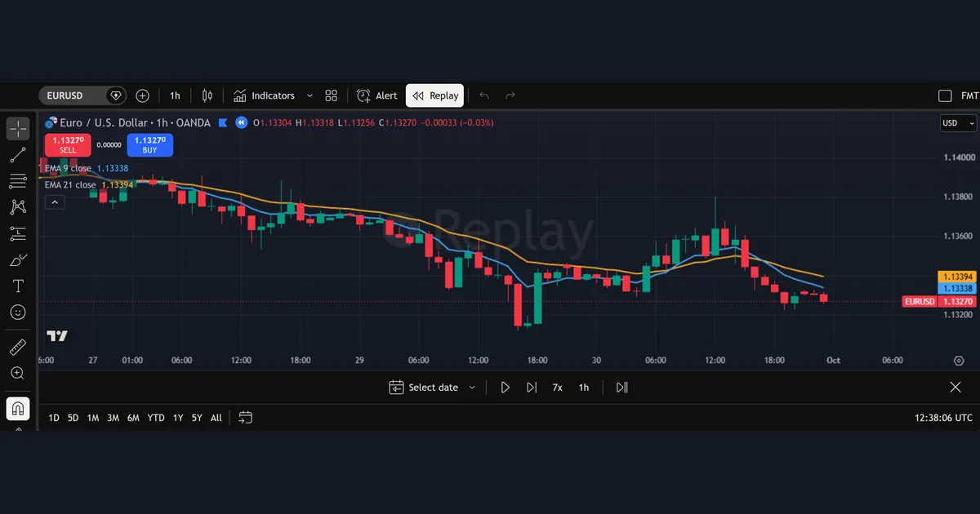
Task: Open the layout selection square icon
Action: (945, 95)
